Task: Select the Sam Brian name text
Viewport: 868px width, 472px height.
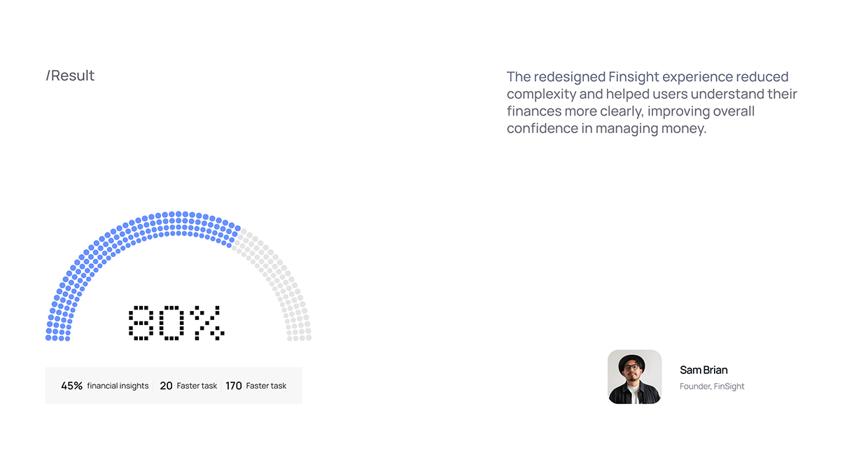Action: tap(703, 370)
